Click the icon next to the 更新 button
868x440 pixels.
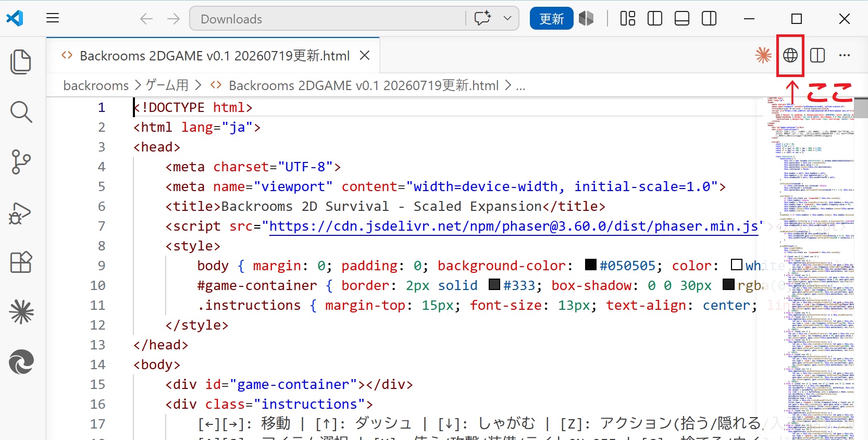pyautogui.click(x=586, y=19)
